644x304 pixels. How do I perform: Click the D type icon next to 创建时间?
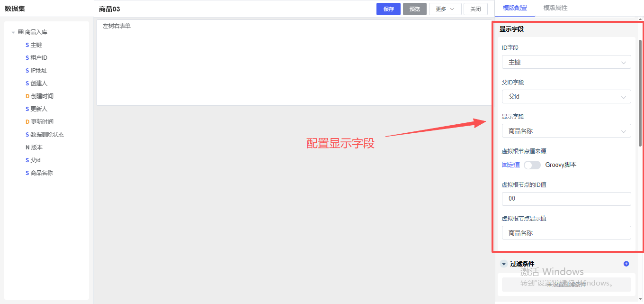click(x=27, y=96)
